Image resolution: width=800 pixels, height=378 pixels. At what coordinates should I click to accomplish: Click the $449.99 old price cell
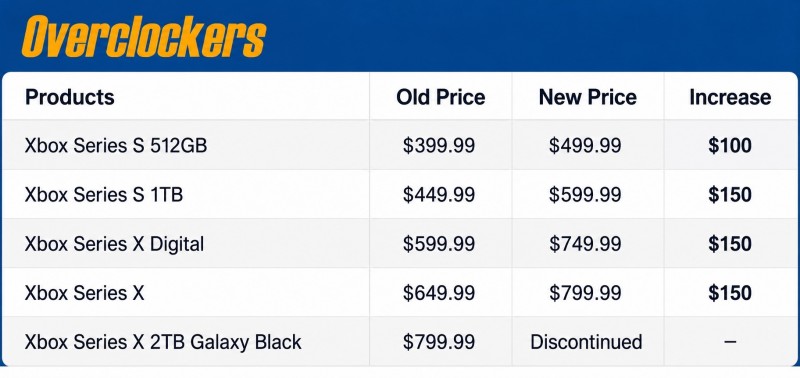(x=439, y=194)
